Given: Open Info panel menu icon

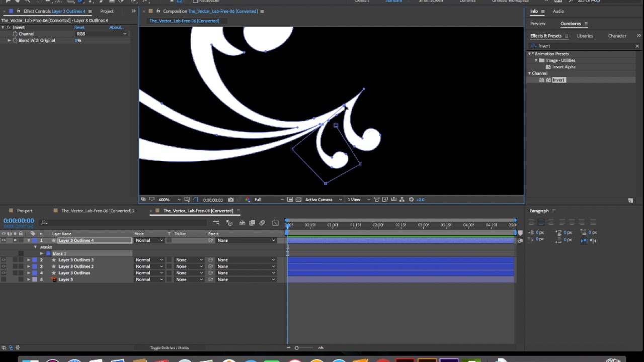Looking at the screenshot, I should click(542, 12).
